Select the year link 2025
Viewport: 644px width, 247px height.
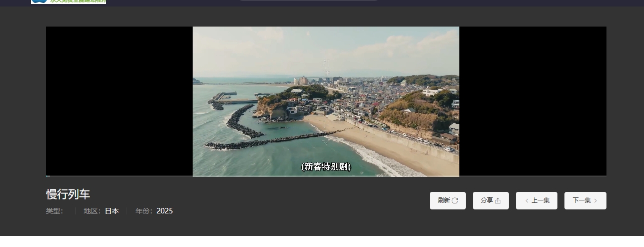coord(165,211)
